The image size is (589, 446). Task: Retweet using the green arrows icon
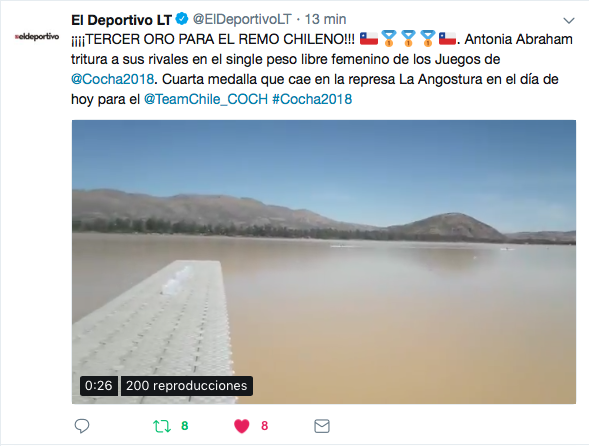(x=162, y=426)
